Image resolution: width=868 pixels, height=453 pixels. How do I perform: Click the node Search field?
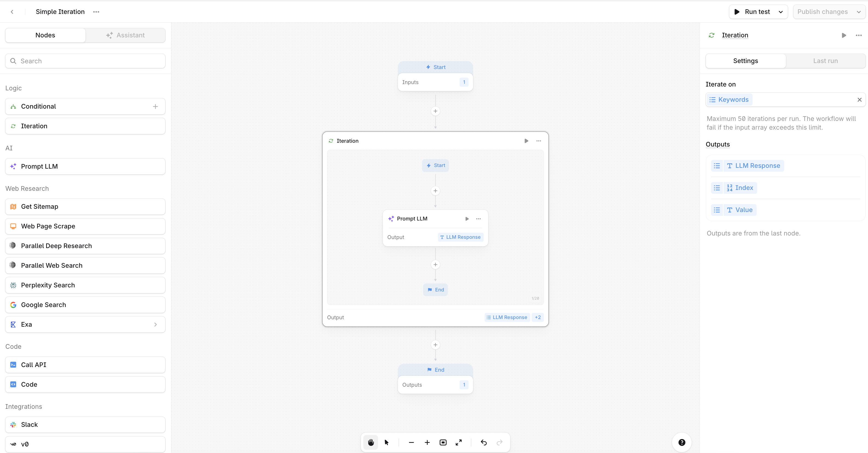[85, 61]
